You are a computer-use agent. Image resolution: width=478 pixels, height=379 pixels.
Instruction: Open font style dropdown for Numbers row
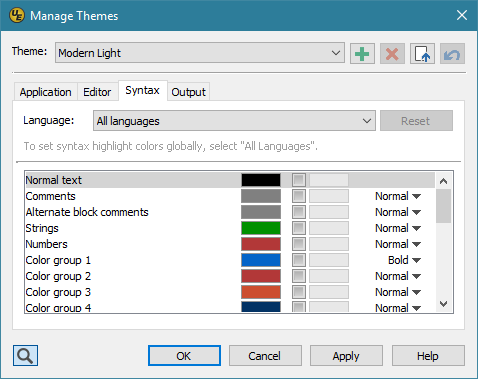(398, 244)
